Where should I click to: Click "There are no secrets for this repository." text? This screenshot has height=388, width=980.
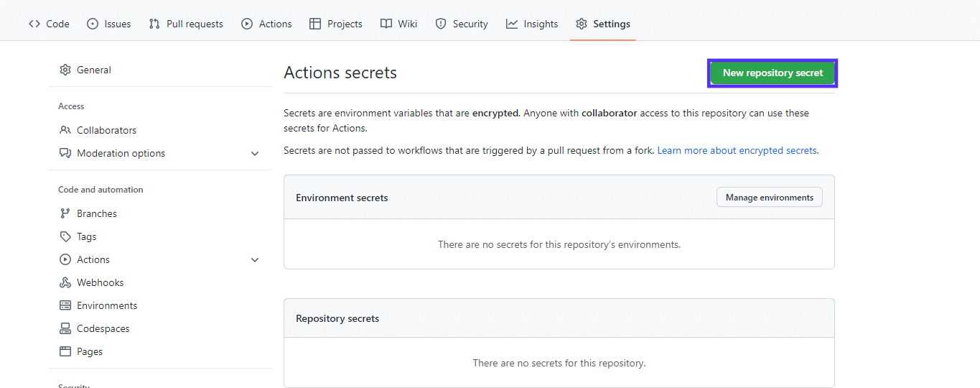pos(559,363)
